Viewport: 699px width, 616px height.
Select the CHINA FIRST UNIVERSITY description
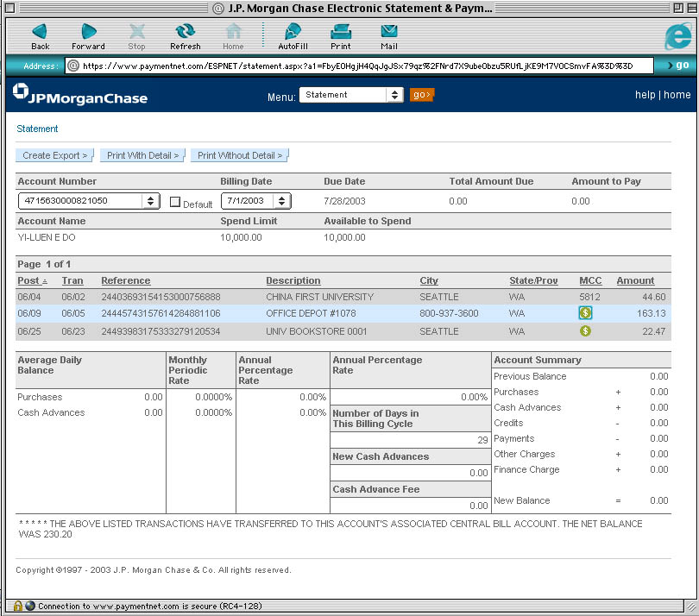pos(319,297)
